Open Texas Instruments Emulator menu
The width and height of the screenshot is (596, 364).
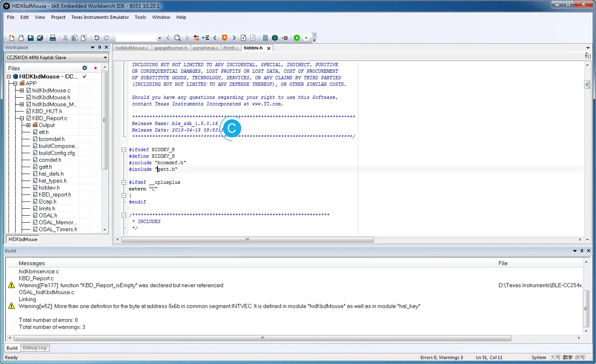pyautogui.click(x=100, y=17)
